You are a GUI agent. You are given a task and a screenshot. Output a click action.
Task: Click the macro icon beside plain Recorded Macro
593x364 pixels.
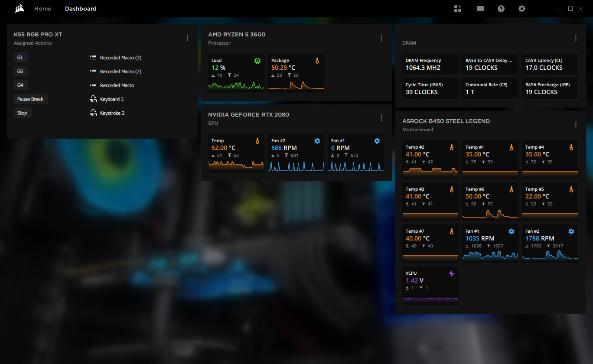93,85
